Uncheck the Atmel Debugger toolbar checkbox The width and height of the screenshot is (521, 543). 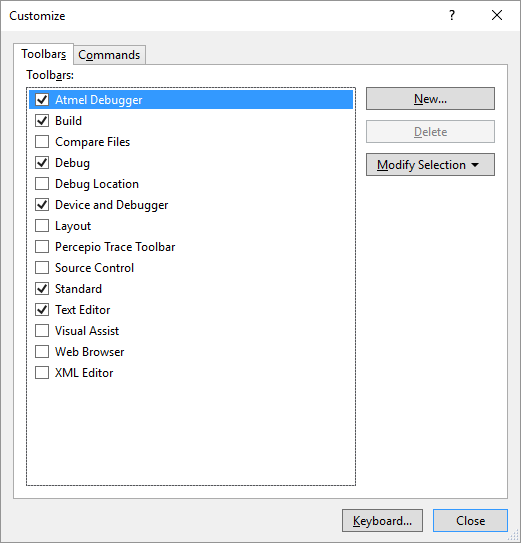pos(42,100)
